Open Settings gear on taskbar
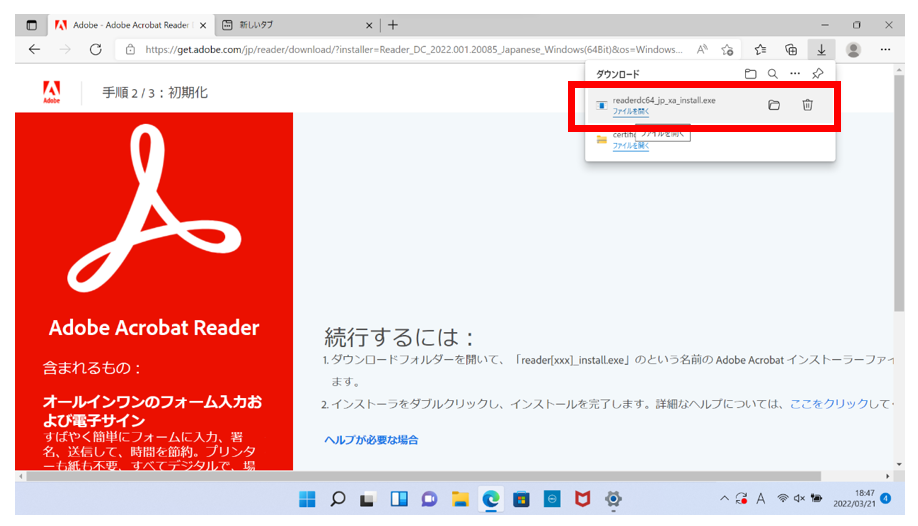 pyautogui.click(x=613, y=499)
